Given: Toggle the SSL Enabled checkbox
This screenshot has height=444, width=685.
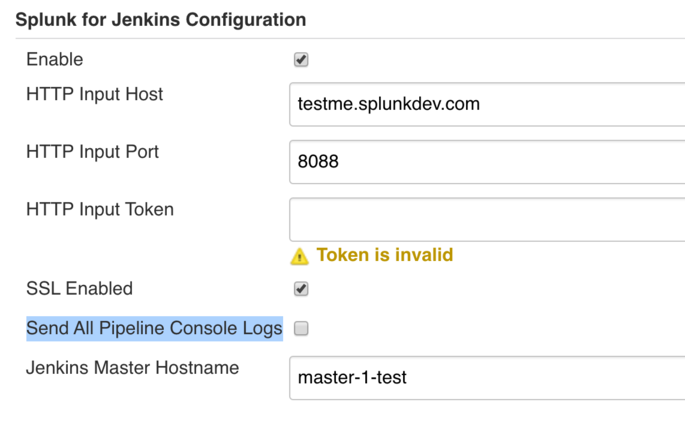Looking at the screenshot, I should click(301, 288).
